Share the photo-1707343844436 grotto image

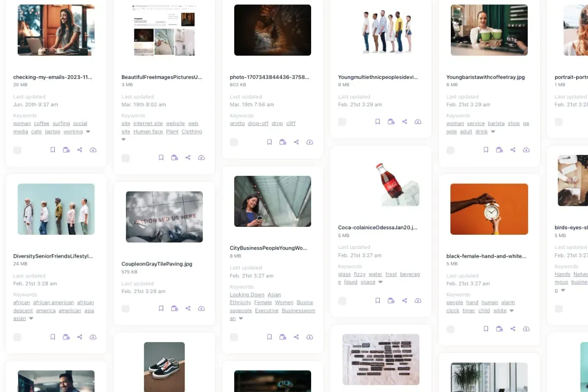click(x=296, y=142)
